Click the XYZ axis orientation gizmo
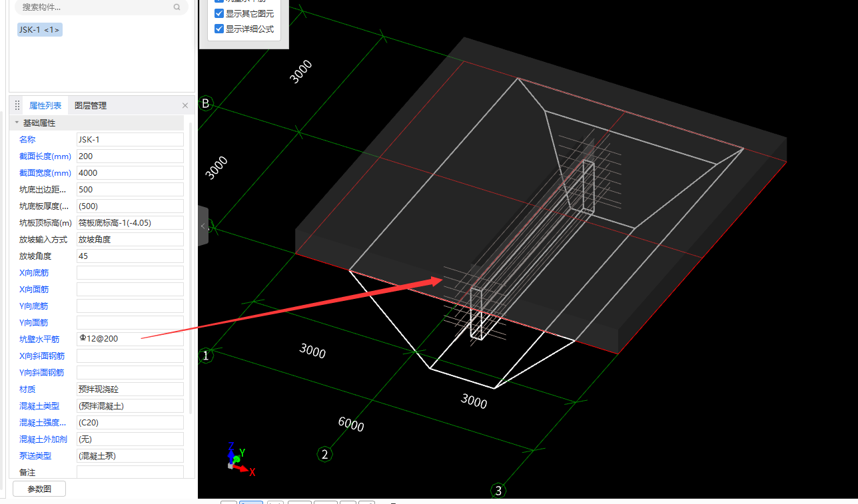This screenshot has width=858, height=504. [240, 459]
